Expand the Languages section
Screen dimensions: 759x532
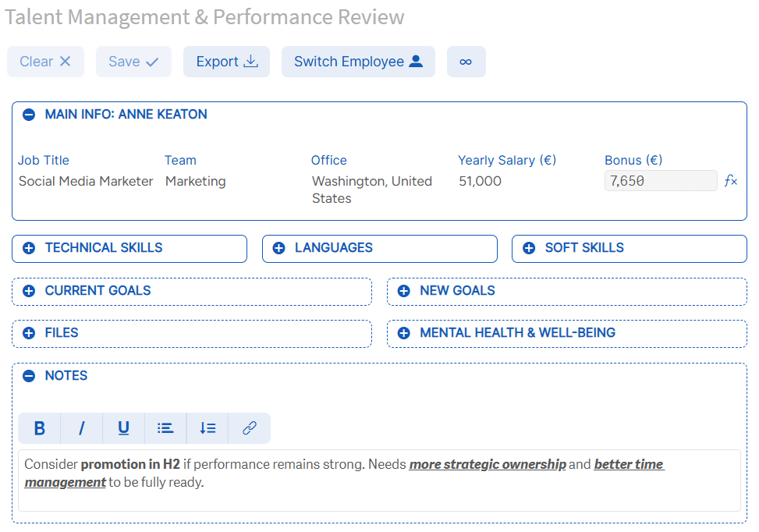[278, 248]
